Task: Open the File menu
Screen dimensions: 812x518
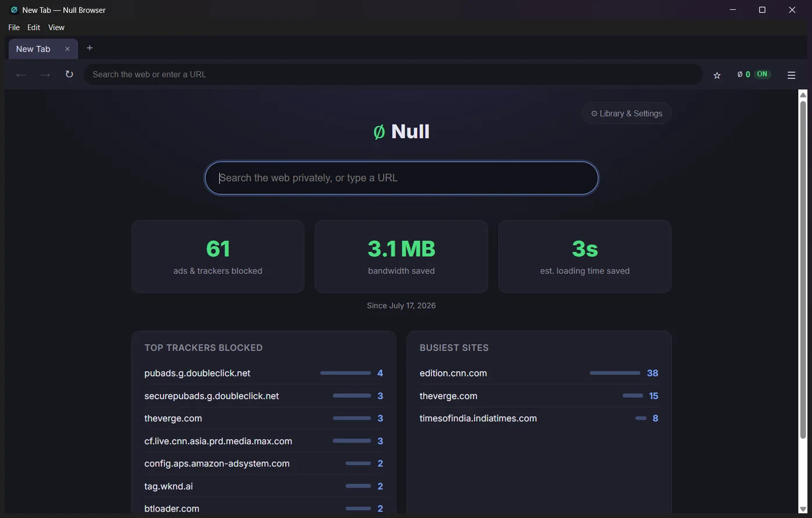Action: click(x=14, y=27)
